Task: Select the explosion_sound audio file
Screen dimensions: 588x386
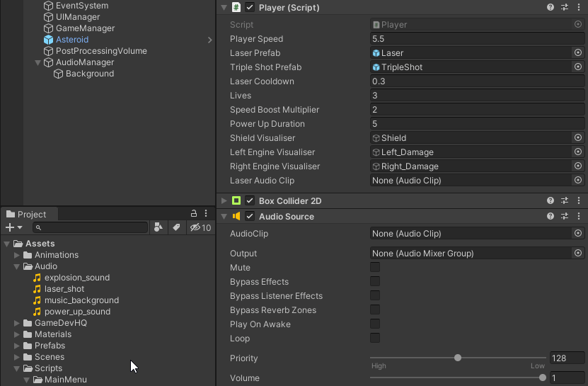Action: click(77, 278)
